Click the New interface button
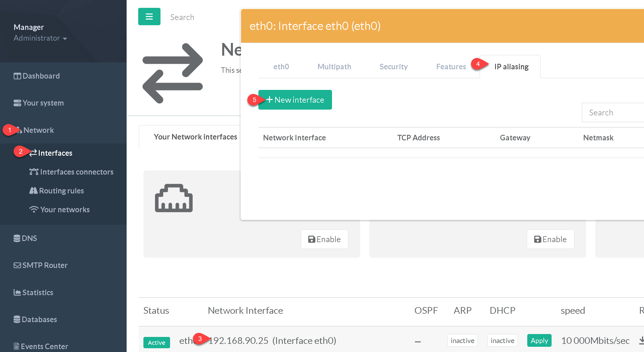Screen dimensions: 644x352 click(x=295, y=100)
